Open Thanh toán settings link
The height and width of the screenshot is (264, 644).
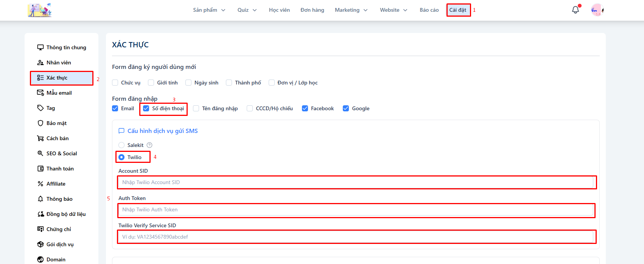(x=60, y=169)
